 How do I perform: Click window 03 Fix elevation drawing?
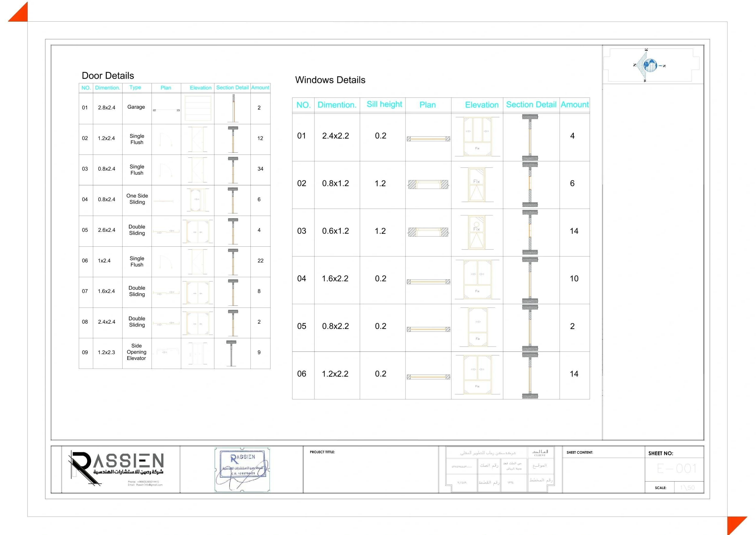tap(477, 232)
